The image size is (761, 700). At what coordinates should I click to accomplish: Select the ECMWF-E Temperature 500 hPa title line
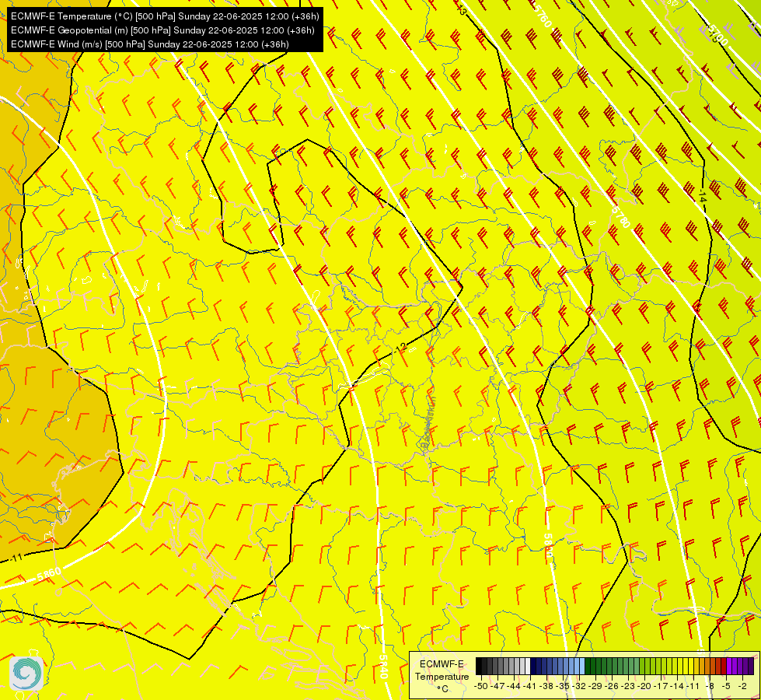[x=165, y=16]
